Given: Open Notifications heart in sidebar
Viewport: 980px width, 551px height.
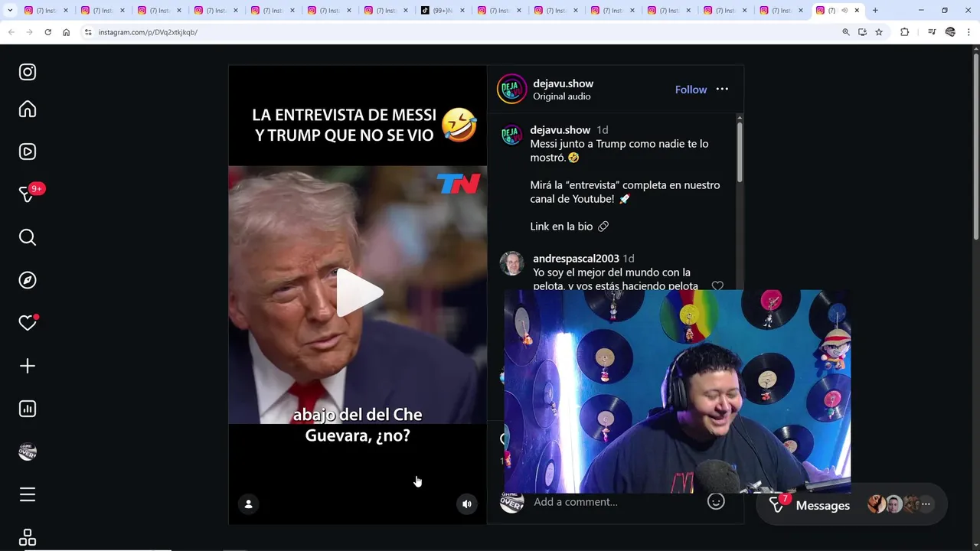Looking at the screenshot, I should [x=28, y=323].
